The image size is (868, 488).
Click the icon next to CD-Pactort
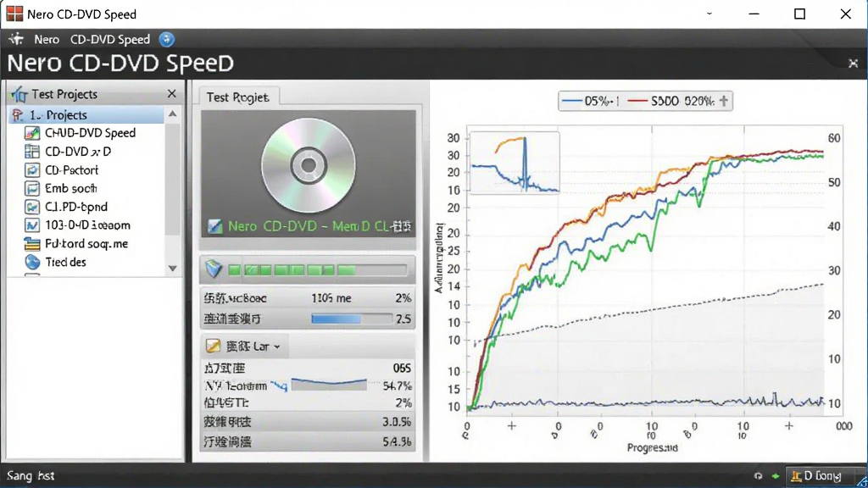[x=32, y=169]
